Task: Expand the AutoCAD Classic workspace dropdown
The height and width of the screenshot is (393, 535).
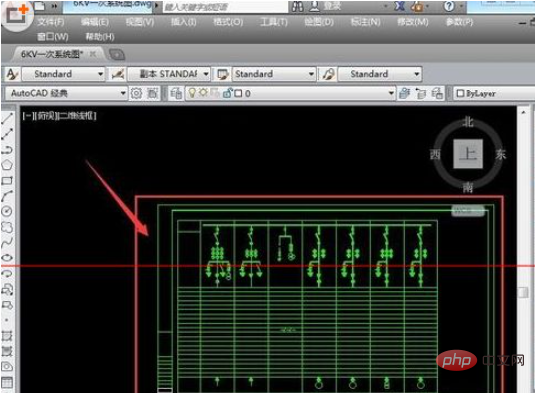Action: coord(123,93)
